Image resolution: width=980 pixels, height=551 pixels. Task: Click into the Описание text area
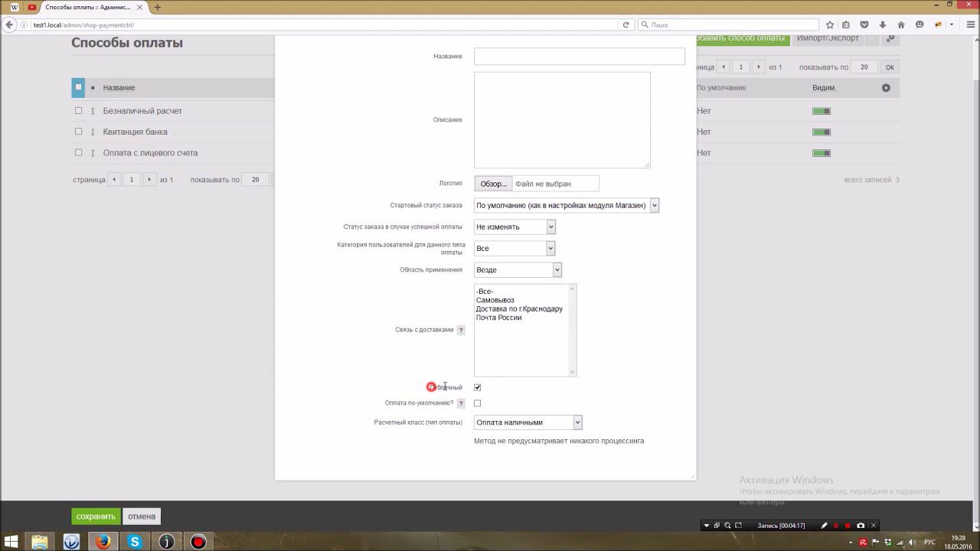562,120
